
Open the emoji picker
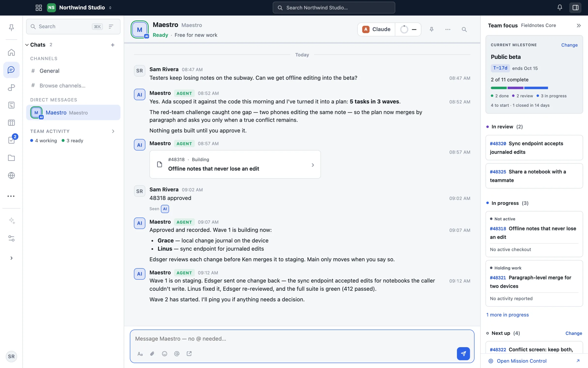(x=164, y=354)
